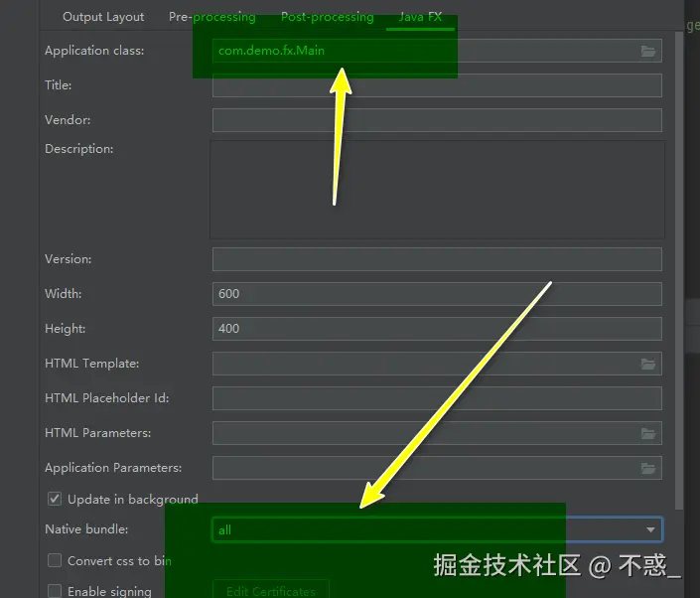Image resolution: width=700 pixels, height=598 pixels.
Task: Switch to Post-processing tab
Action: (328, 17)
